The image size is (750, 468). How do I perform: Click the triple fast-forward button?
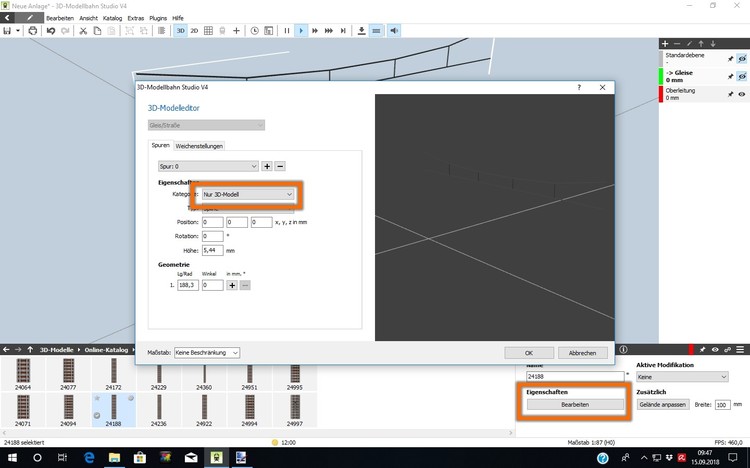(x=329, y=31)
